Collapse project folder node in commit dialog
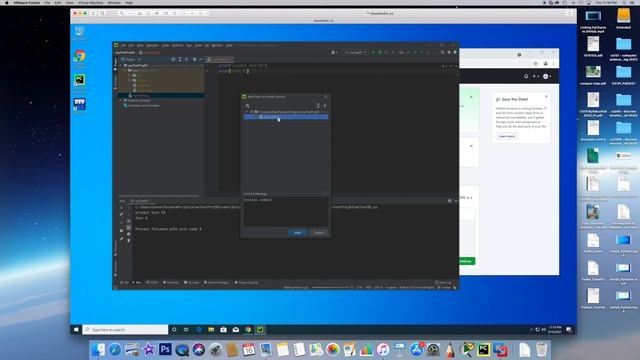640x360 pixels. pyautogui.click(x=247, y=112)
